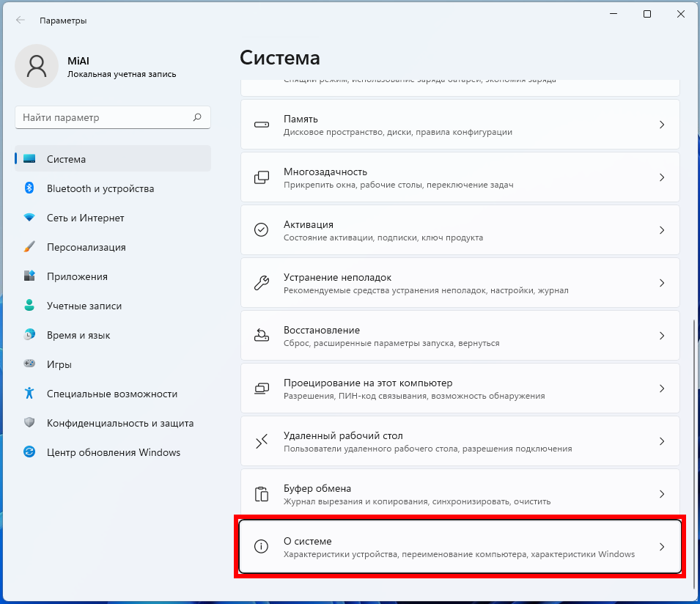Viewport: 700px width, 604px height.
Task: Open Приложения in the sidebar
Action: pos(77,276)
